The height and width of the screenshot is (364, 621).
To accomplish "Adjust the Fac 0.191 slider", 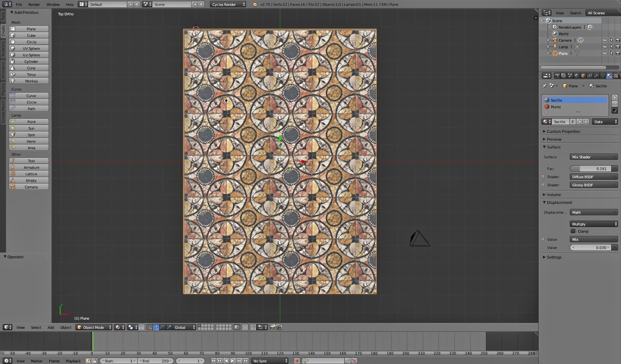I will pos(591,169).
